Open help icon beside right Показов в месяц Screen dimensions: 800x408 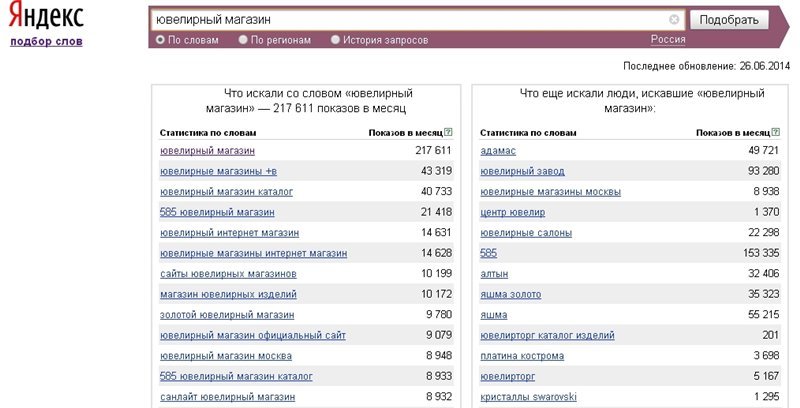coord(776,132)
